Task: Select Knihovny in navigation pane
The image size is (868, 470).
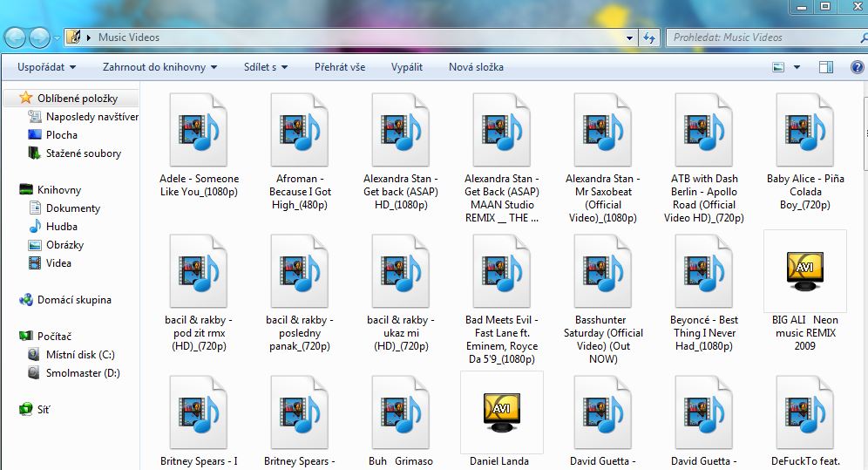Action: point(50,189)
